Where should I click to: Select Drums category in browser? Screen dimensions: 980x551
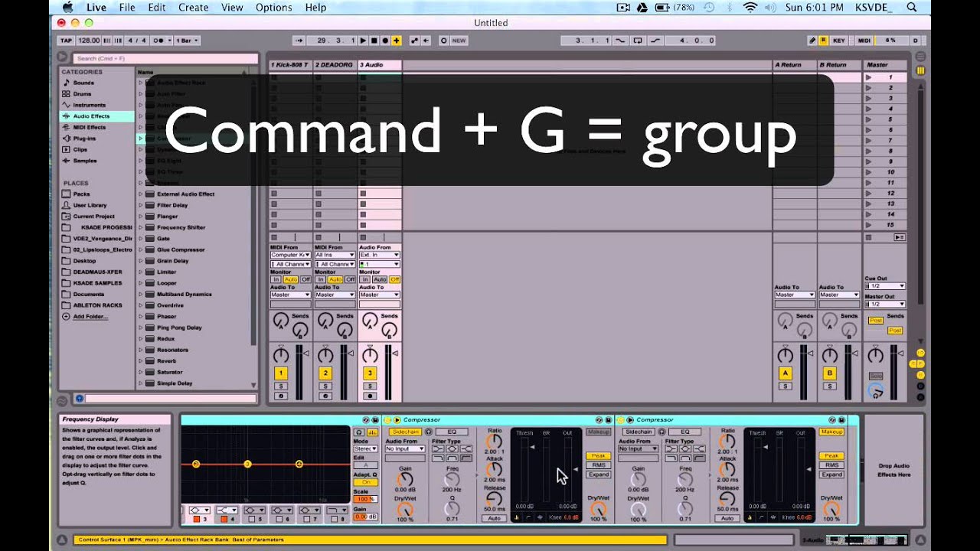82,93
